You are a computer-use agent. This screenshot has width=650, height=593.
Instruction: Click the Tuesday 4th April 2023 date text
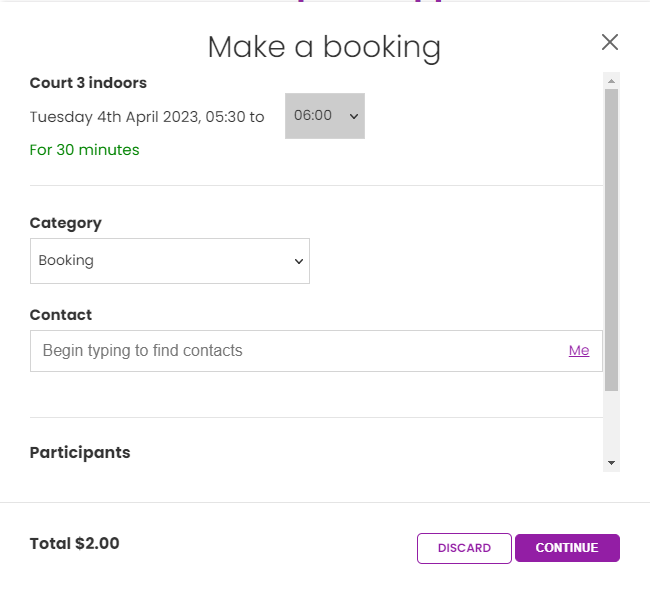(116, 117)
